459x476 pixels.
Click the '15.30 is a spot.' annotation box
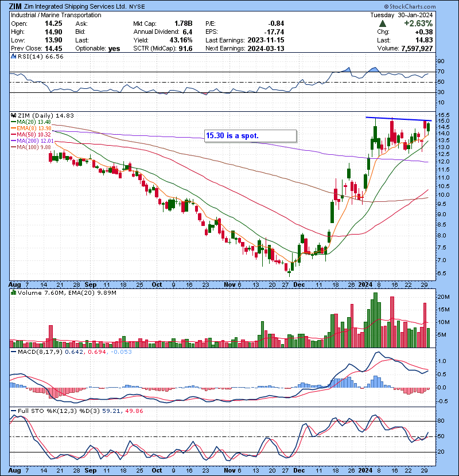click(250, 136)
